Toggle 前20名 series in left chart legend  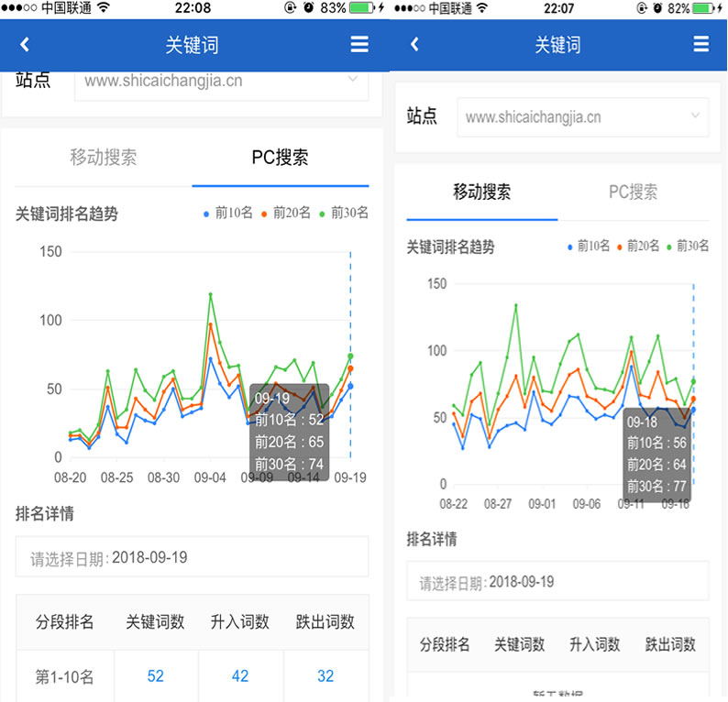(285, 214)
